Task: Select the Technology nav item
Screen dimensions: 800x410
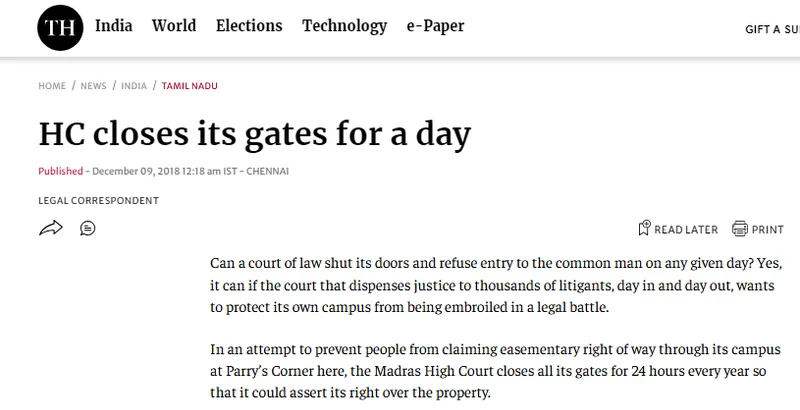Action: point(344,26)
